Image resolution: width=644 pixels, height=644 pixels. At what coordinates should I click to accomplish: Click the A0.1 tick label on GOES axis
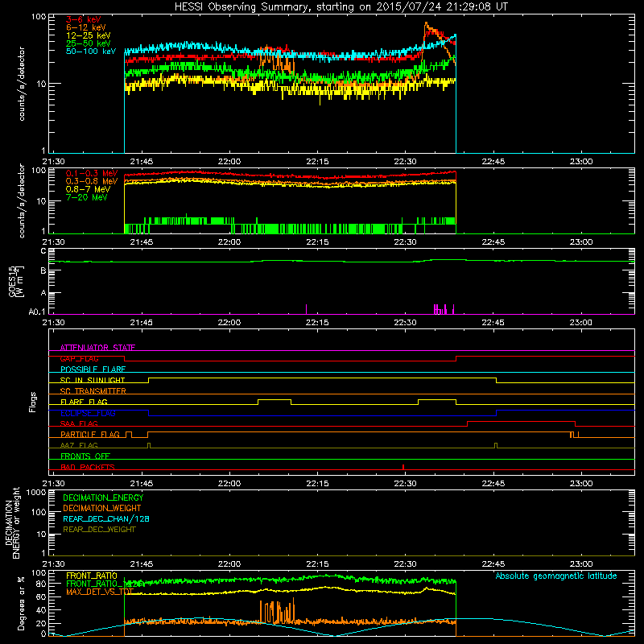point(37,312)
